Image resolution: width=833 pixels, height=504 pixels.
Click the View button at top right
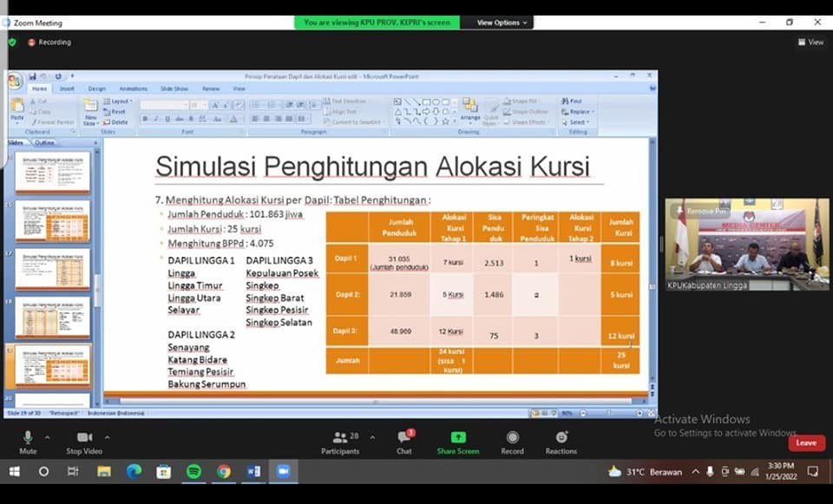(810, 42)
